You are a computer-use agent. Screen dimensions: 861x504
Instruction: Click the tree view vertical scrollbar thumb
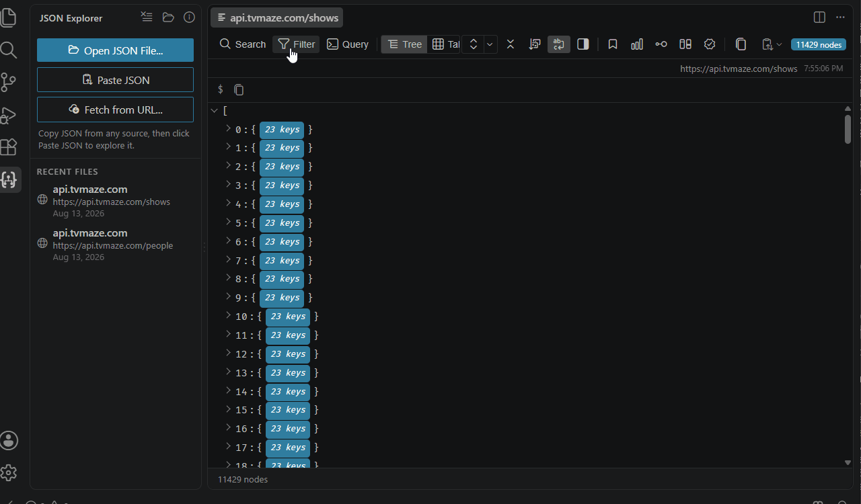pyautogui.click(x=848, y=129)
